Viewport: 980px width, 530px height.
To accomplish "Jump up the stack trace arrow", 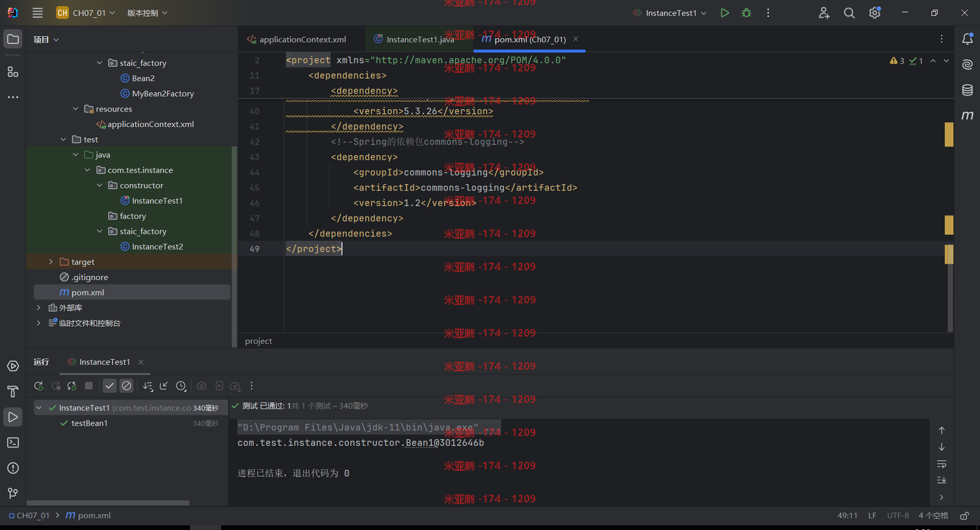I will [x=942, y=431].
